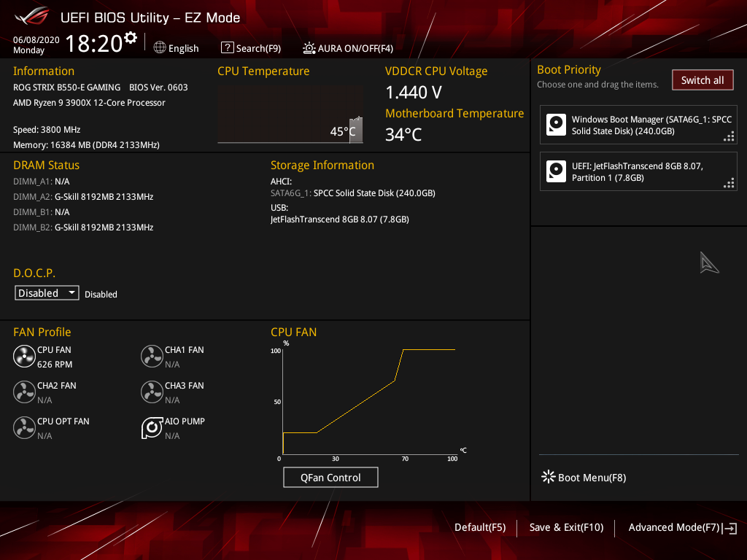The image size is (747, 560).
Task: Open the D.O.C.P. Disabled dropdown
Action: (47, 293)
